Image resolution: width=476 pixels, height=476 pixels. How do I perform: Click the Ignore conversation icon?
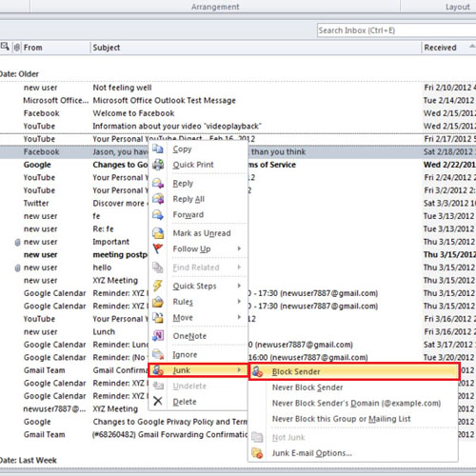(158, 354)
